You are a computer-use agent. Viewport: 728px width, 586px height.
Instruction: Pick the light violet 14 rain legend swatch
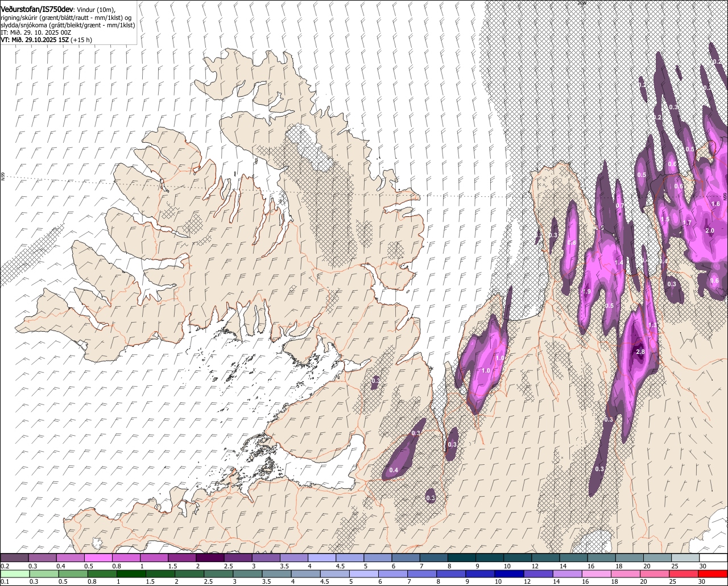coord(568,573)
